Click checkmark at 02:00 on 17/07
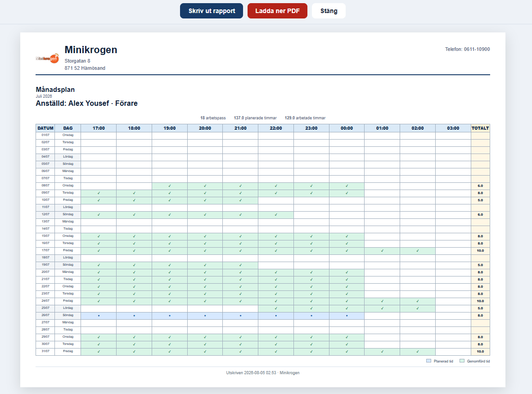This screenshot has height=394, width=532. (x=418, y=251)
